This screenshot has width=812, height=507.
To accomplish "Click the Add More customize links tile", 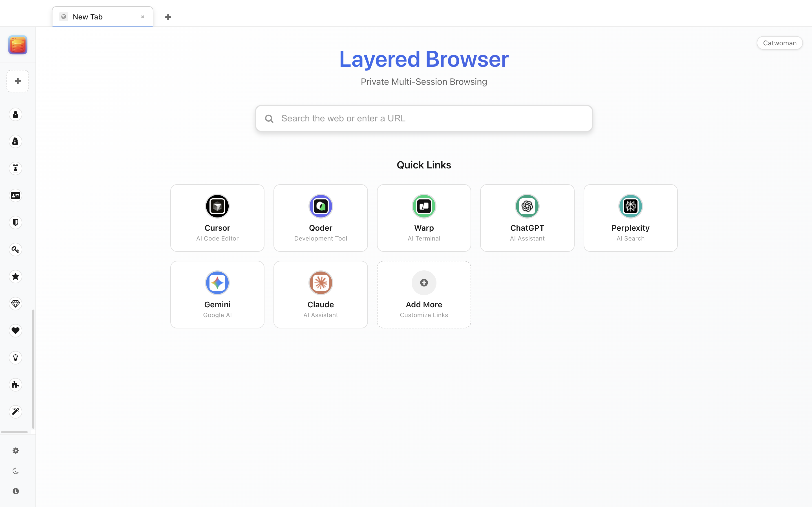I will click(423, 294).
